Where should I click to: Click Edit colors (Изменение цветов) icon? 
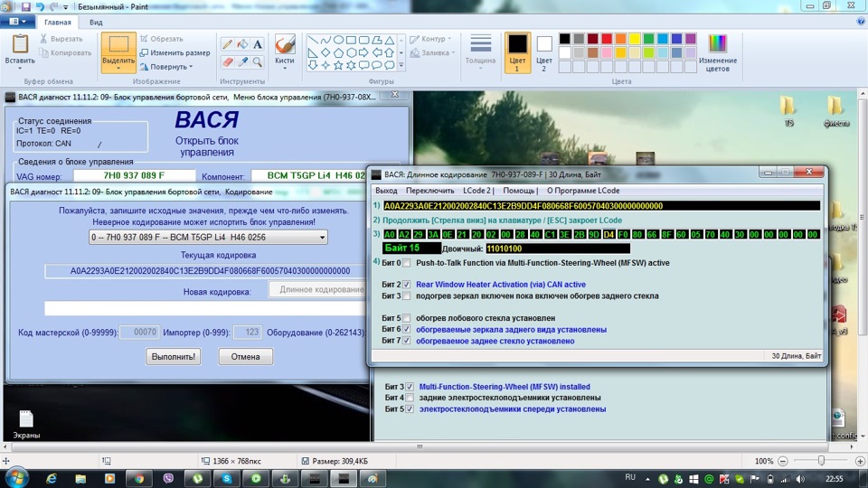click(x=717, y=43)
